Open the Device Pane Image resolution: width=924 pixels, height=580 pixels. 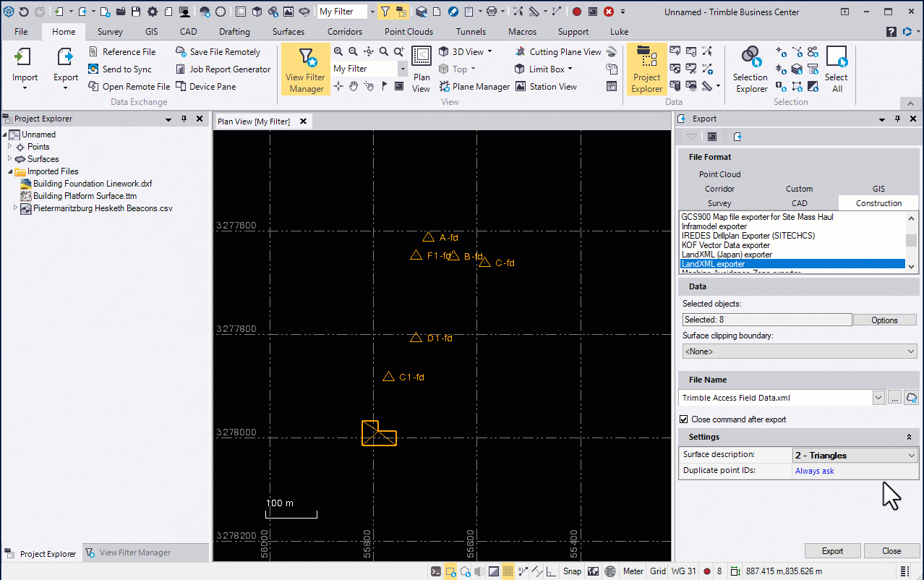coord(206,86)
